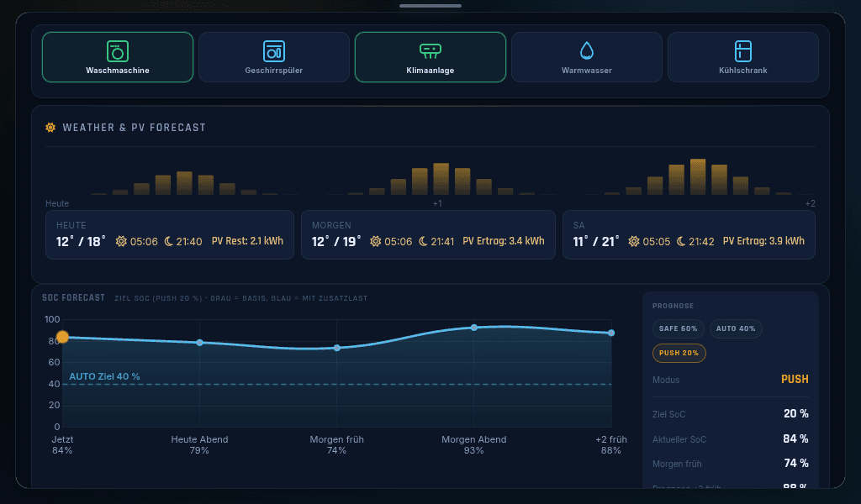Open the SA weather card
861x504 pixels.
click(689, 234)
